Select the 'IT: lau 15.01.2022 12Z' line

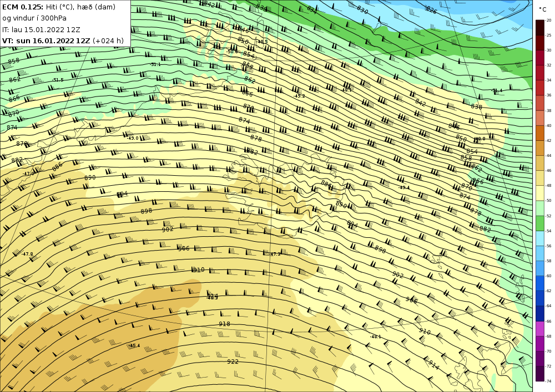(x=41, y=30)
